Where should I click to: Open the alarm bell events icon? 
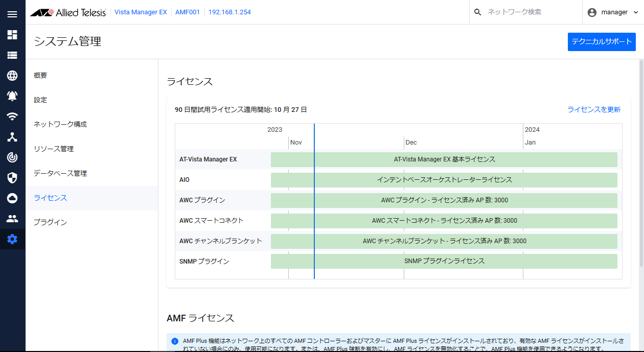coord(12,96)
